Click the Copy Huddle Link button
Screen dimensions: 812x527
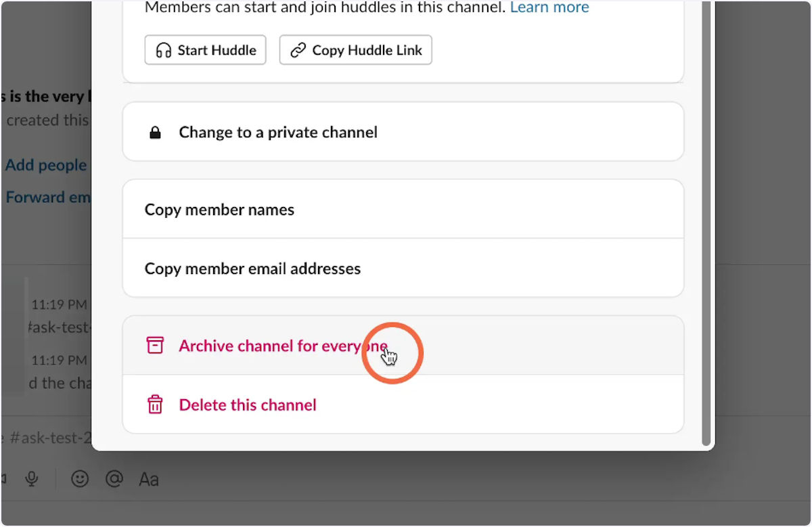(355, 50)
